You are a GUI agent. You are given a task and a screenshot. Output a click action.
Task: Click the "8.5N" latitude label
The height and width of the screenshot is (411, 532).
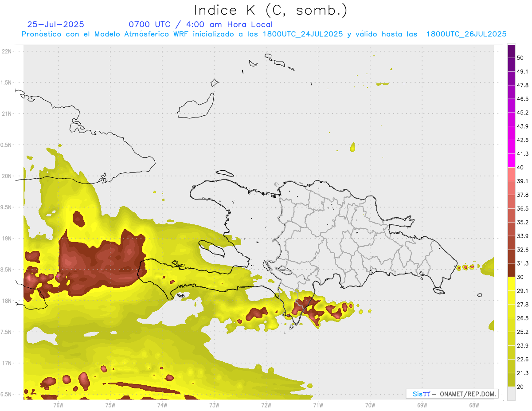(x=7, y=270)
